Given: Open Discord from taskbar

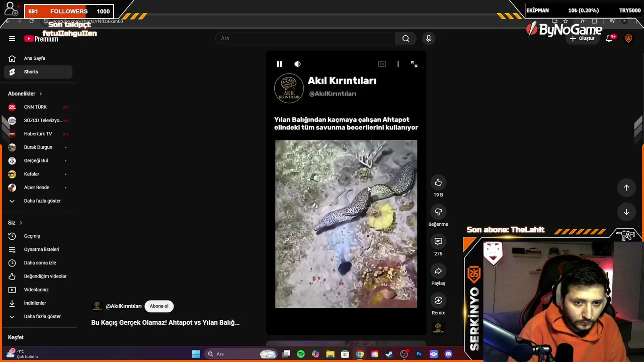Looking at the screenshot, I should click(448, 354).
